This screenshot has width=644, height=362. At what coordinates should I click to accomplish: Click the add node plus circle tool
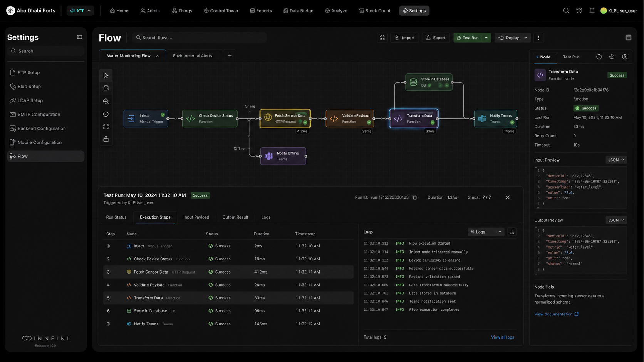click(x=106, y=114)
